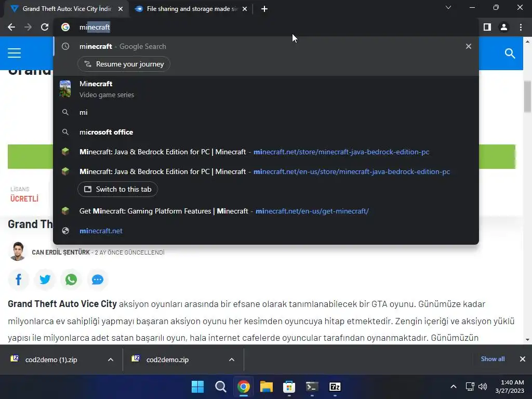Click the browser back arrow
The image size is (532, 399).
tap(11, 27)
